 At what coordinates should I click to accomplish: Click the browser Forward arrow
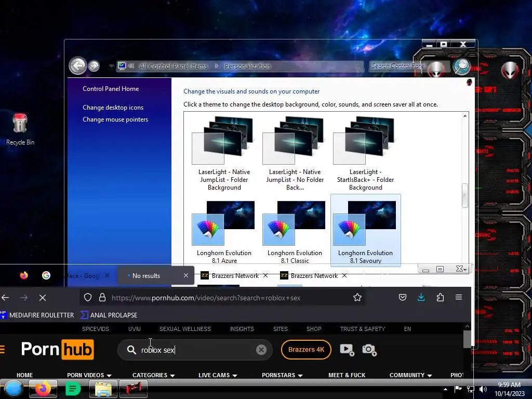24,298
